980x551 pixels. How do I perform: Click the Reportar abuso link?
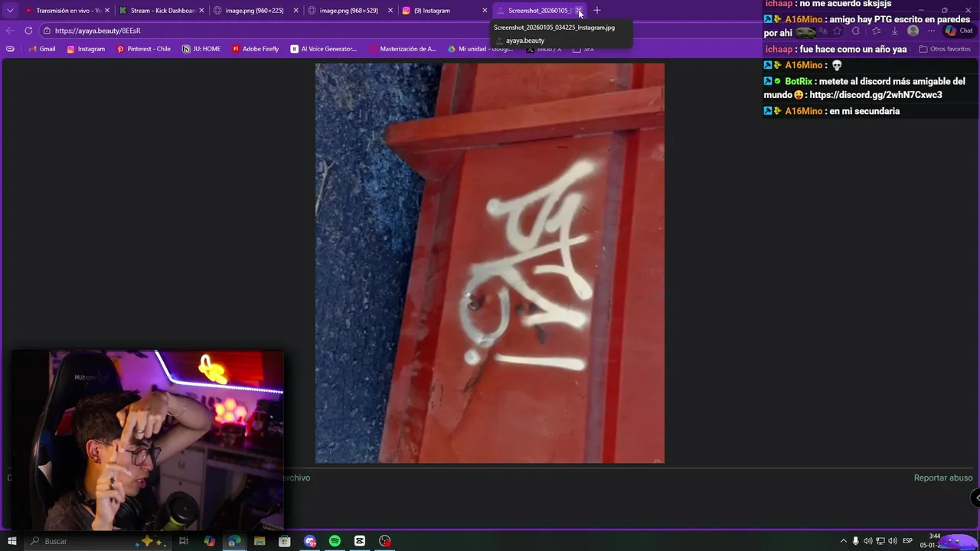[943, 478]
